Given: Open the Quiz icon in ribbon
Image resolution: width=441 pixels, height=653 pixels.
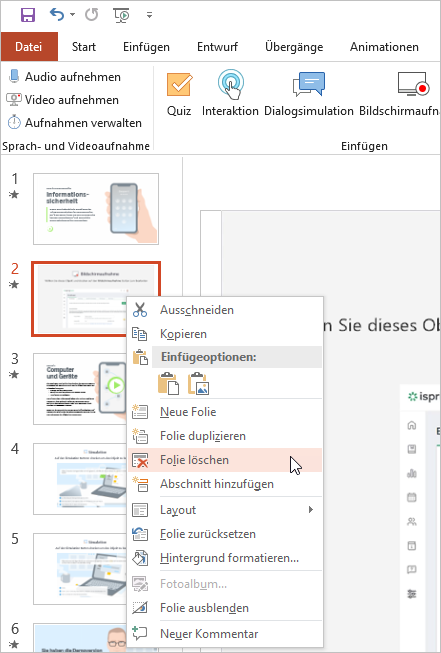Looking at the screenshot, I should (x=179, y=85).
